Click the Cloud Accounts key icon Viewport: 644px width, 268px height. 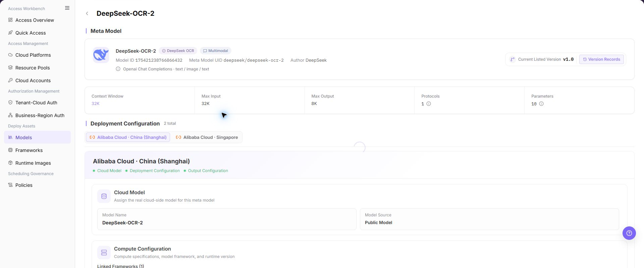[10, 80]
